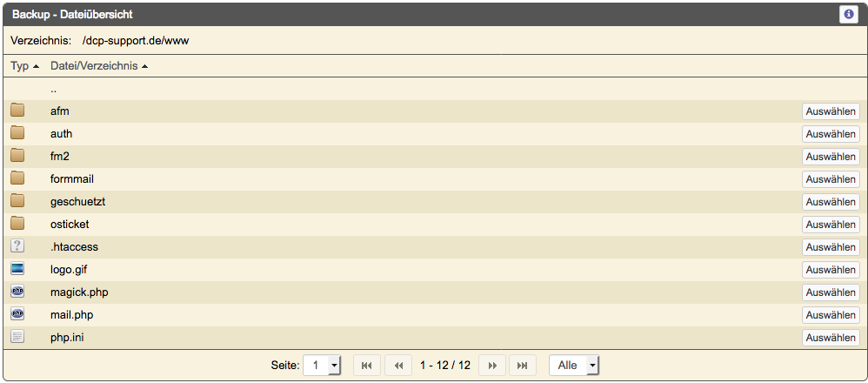Click the magick.php PHP file icon
The image size is (868, 383).
[x=17, y=291]
